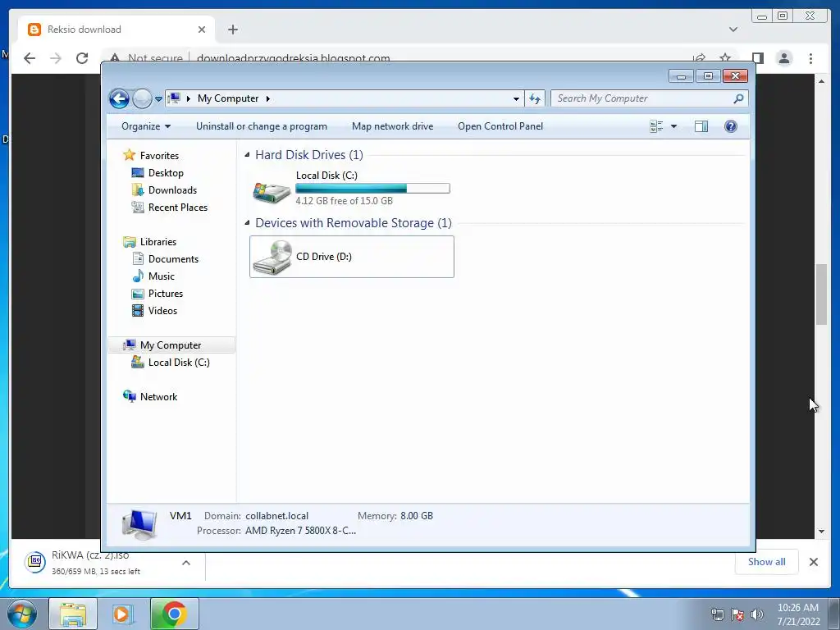
Task: Open the Chrome profile icon
Action: click(784, 58)
